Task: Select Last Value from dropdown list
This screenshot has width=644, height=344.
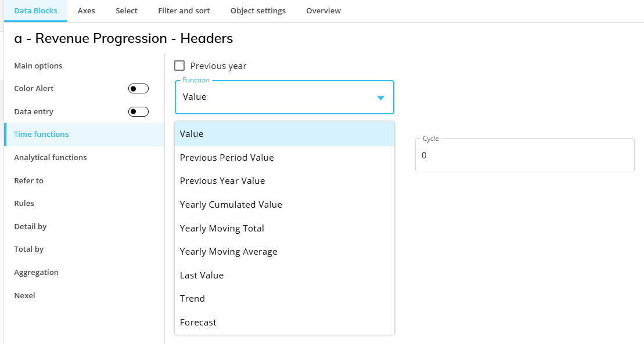Action: [202, 275]
